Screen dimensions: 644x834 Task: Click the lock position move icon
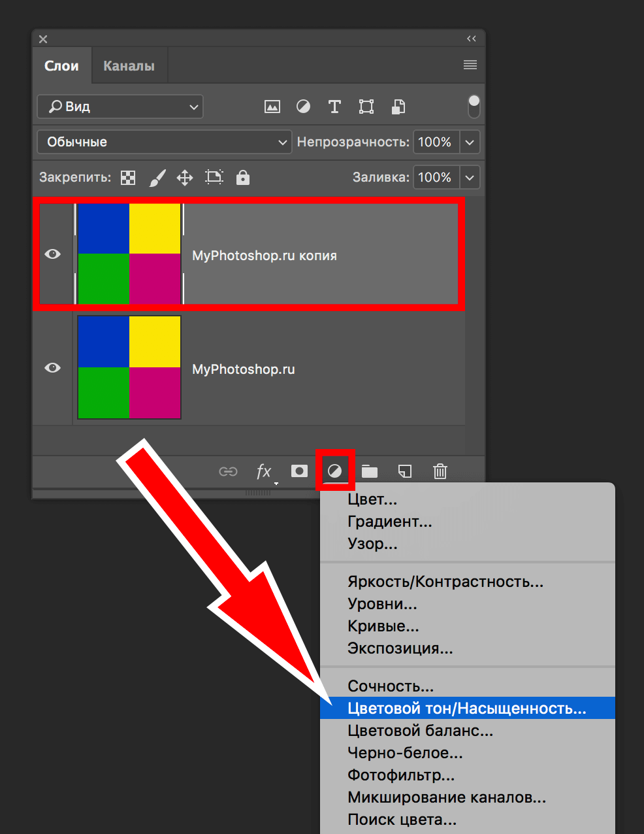click(x=185, y=177)
